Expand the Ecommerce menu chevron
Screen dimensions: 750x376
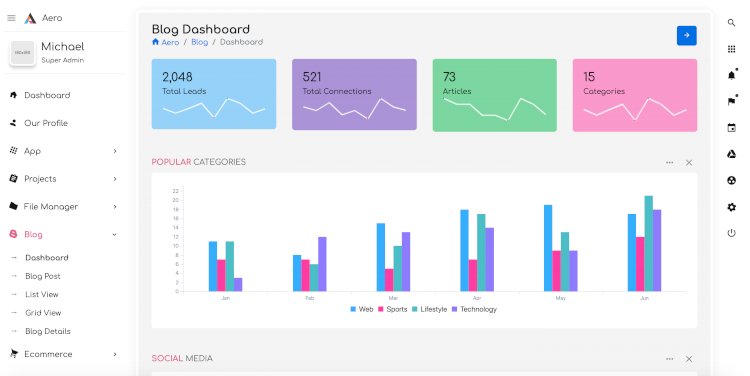tap(115, 354)
